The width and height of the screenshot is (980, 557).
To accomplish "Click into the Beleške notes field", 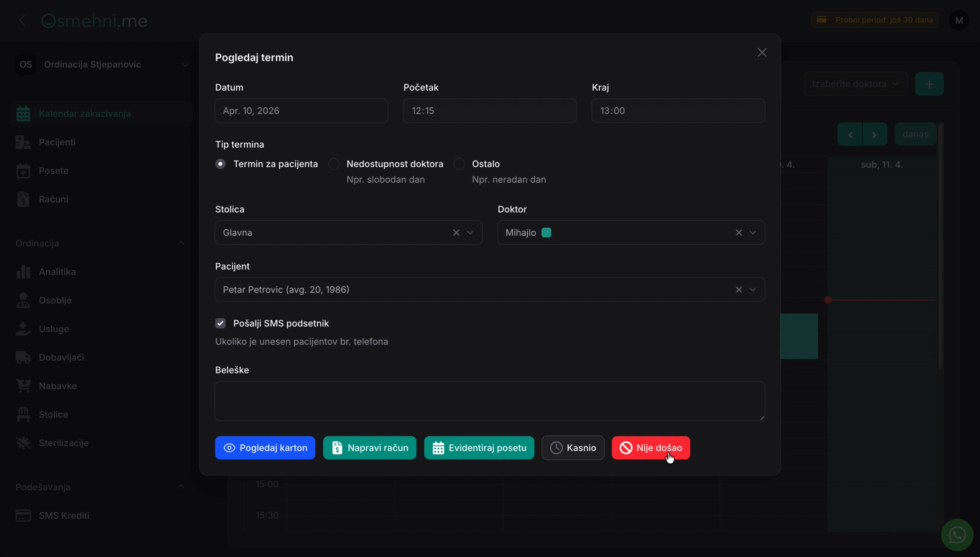I will [x=490, y=401].
